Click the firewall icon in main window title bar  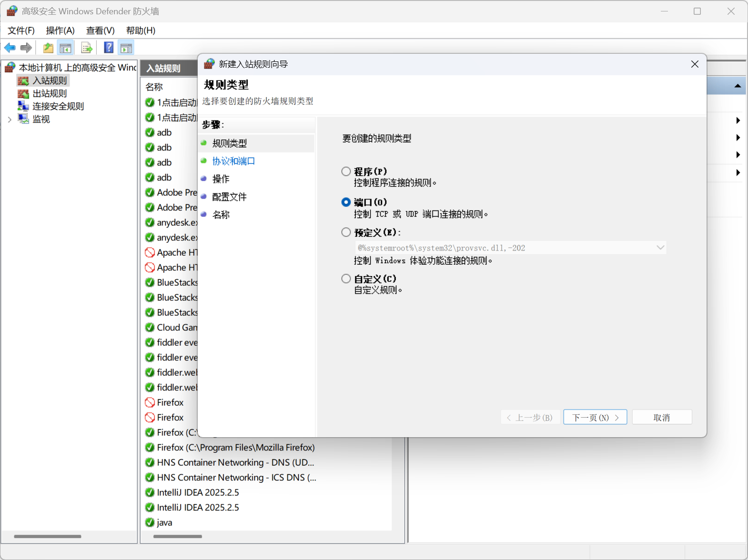click(x=12, y=11)
